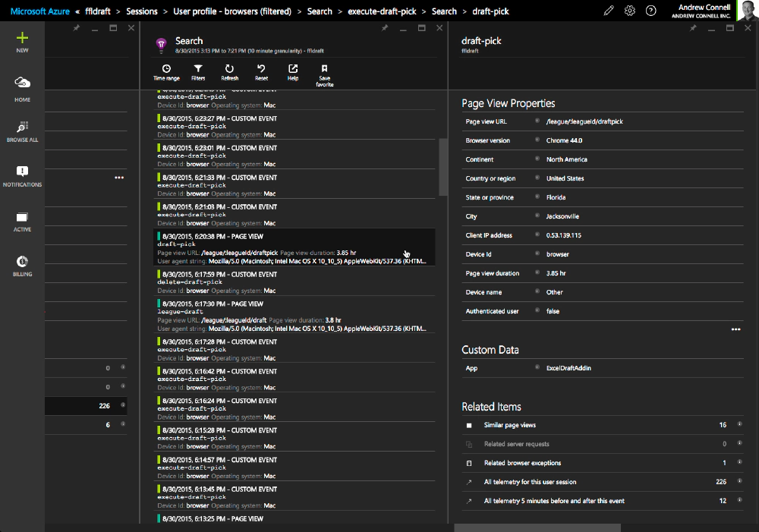Click the bottom horizontal scrollbar thumb
Viewport: 759px width, 532px height.
(537, 527)
